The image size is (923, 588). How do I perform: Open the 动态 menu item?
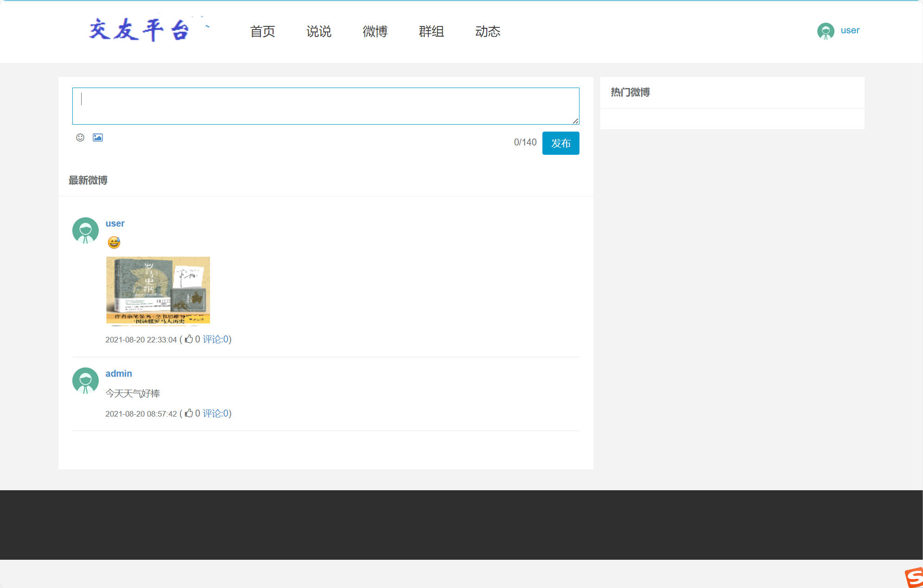pyautogui.click(x=488, y=31)
